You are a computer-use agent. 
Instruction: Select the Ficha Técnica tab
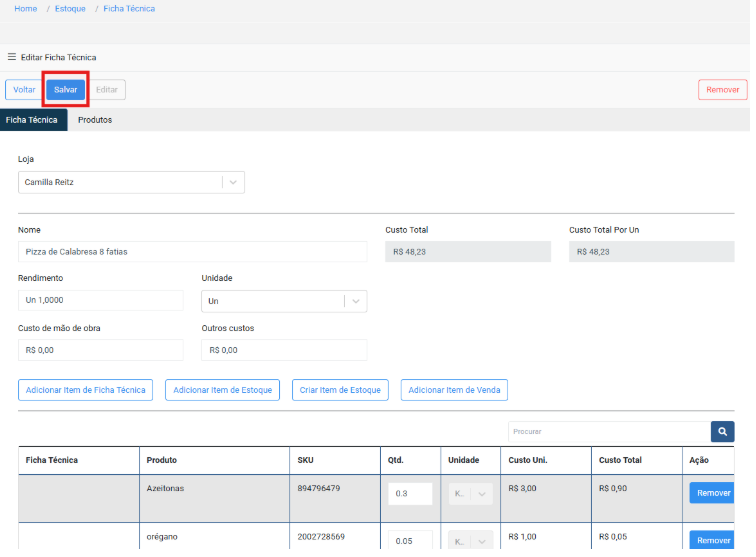(x=33, y=120)
